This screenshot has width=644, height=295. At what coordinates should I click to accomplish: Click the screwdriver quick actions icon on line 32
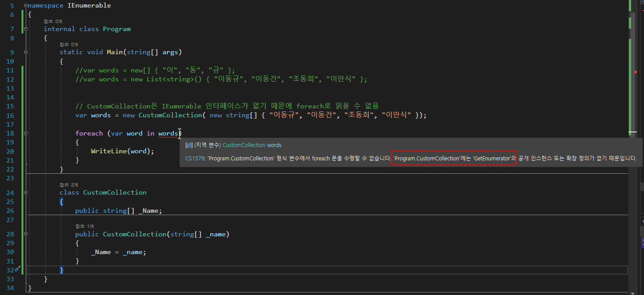(x=18, y=270)
